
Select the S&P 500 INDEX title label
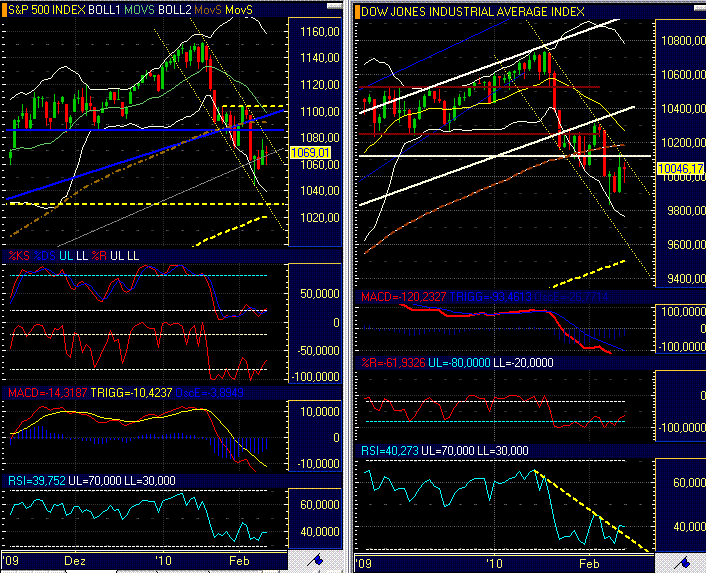[47, 10]
